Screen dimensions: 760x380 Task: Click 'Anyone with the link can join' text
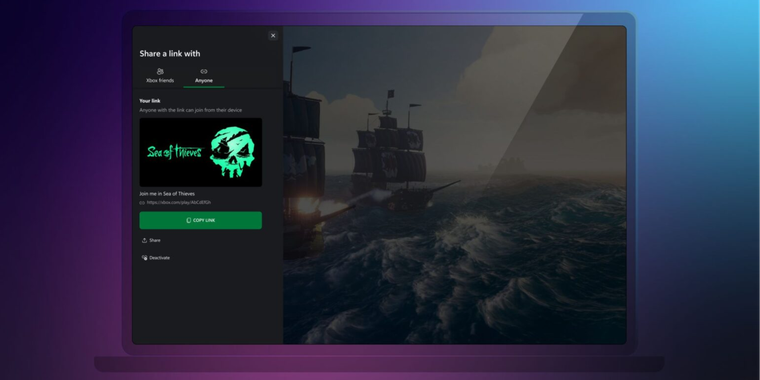[190, 110]
